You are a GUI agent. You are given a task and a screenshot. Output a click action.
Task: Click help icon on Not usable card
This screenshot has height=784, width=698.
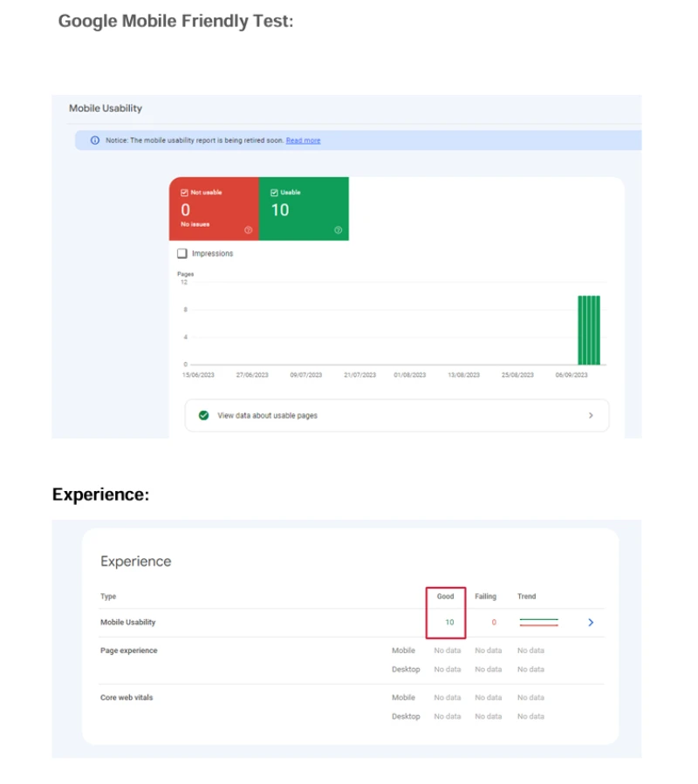[248, 230]
